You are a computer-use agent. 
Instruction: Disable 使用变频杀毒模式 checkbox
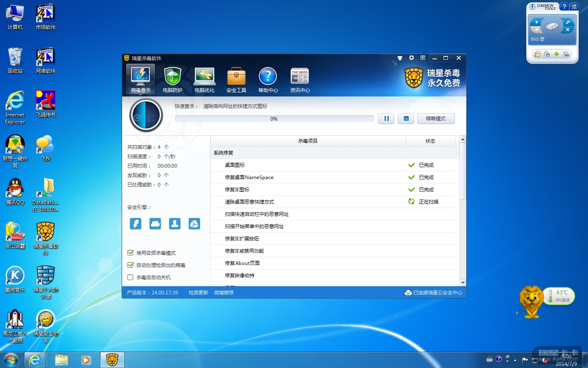(131, 253)
